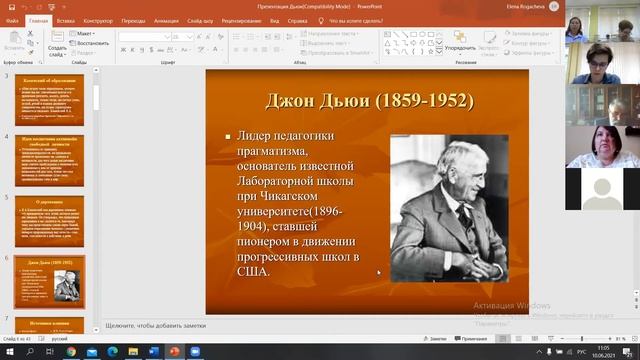
Task: Click the Copy icon in the clipboard group
Action: point(30,43)
